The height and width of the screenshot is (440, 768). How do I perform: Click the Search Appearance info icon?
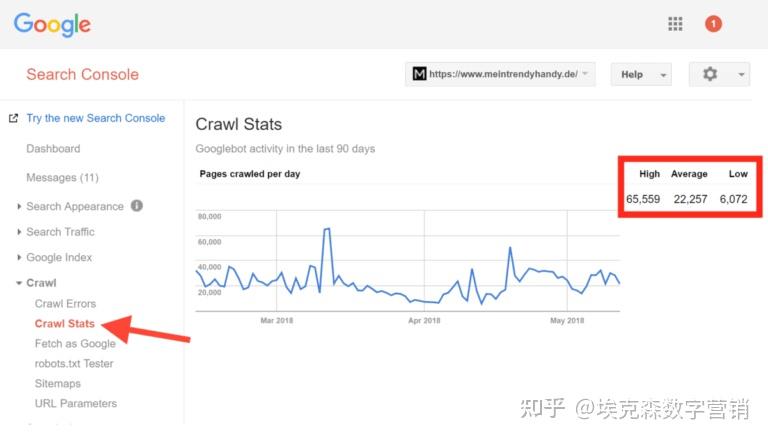(x=137, y=206)
